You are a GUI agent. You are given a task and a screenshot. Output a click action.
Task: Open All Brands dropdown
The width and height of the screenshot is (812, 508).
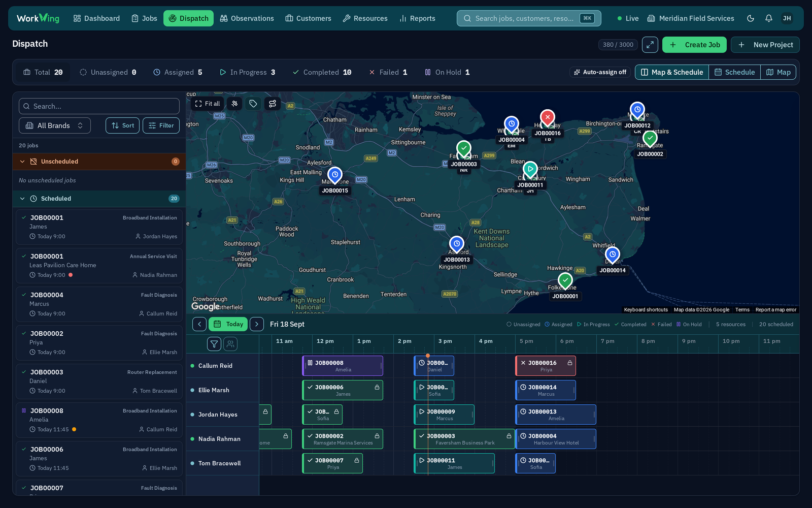click(55, 125)
